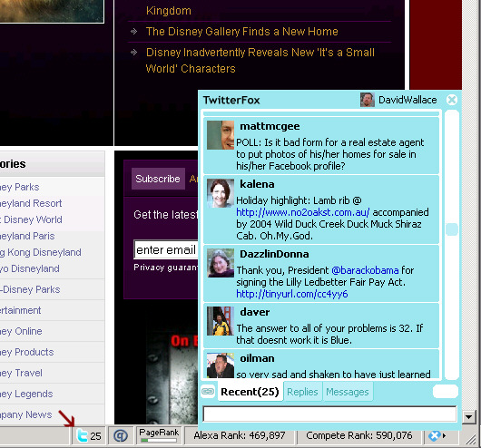Click the DazzlinDonna username
The height and width of the screenshot is (448, 481).
(274, 254)
